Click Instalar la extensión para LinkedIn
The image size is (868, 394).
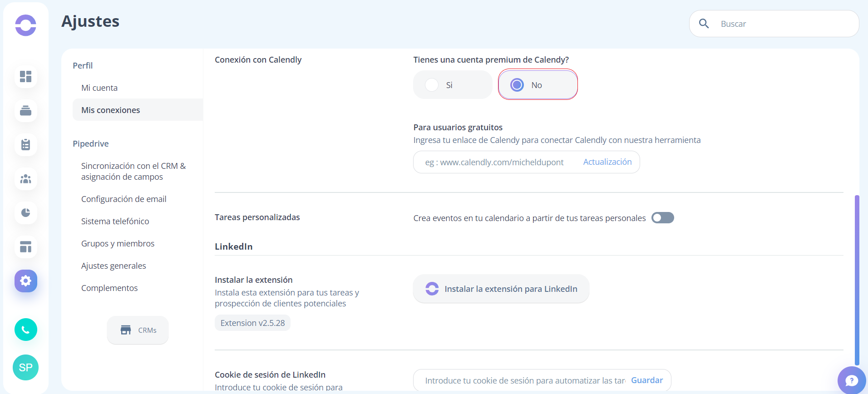click(501, 289)
